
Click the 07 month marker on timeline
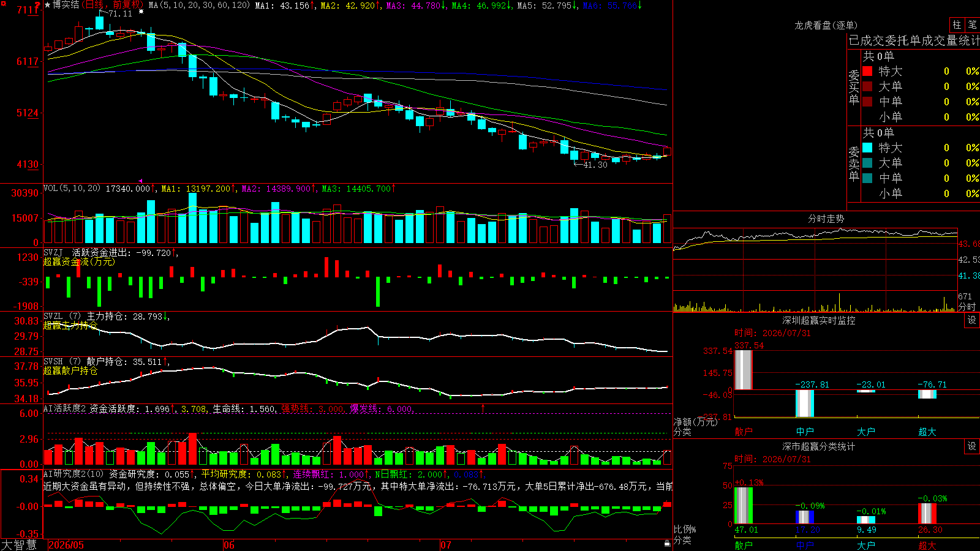(445, 545)
